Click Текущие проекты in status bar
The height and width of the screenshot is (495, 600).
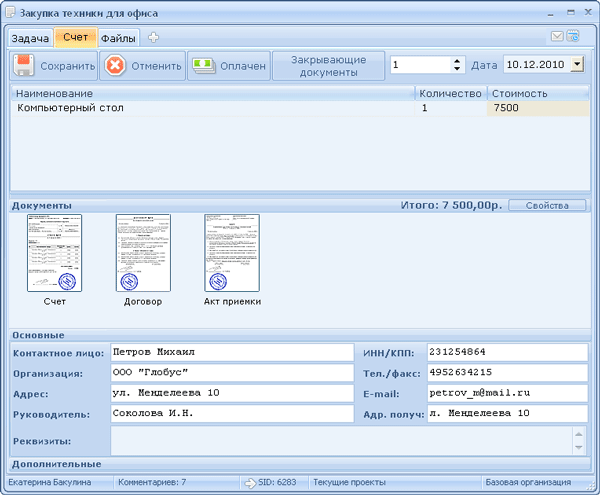(349, 482)
